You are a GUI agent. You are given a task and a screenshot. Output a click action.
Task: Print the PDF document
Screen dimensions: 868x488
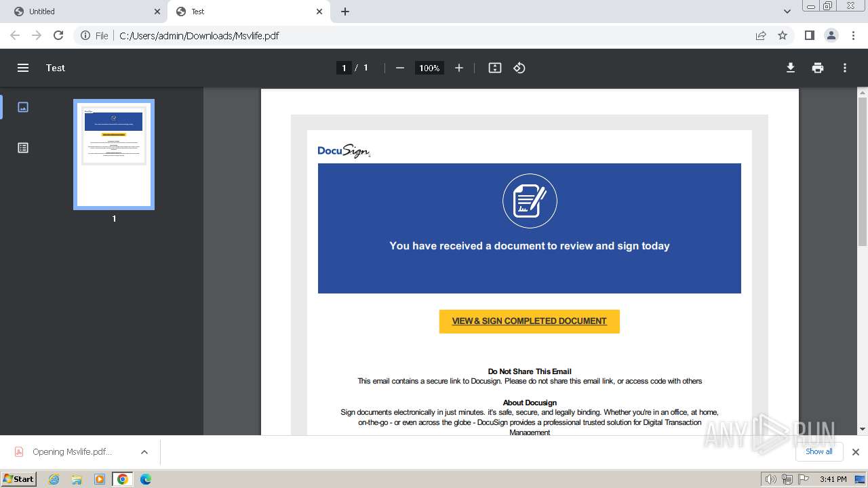[818, 68]
